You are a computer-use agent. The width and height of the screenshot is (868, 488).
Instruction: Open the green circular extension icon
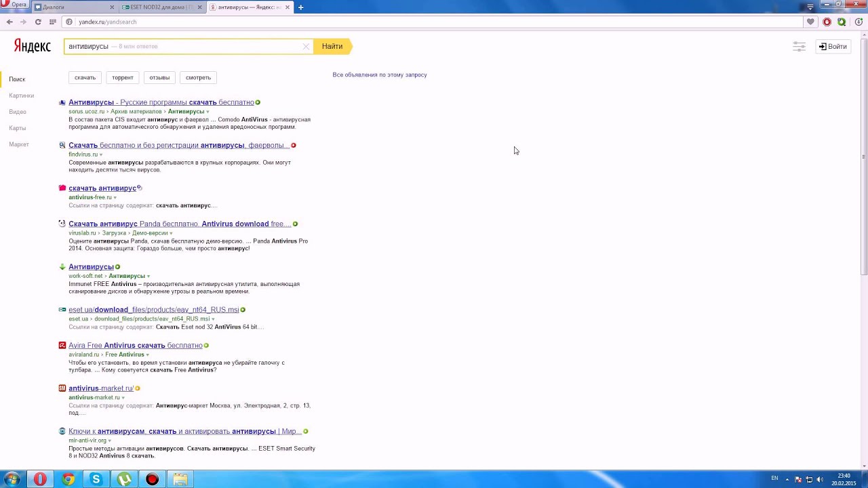(842, 22)
